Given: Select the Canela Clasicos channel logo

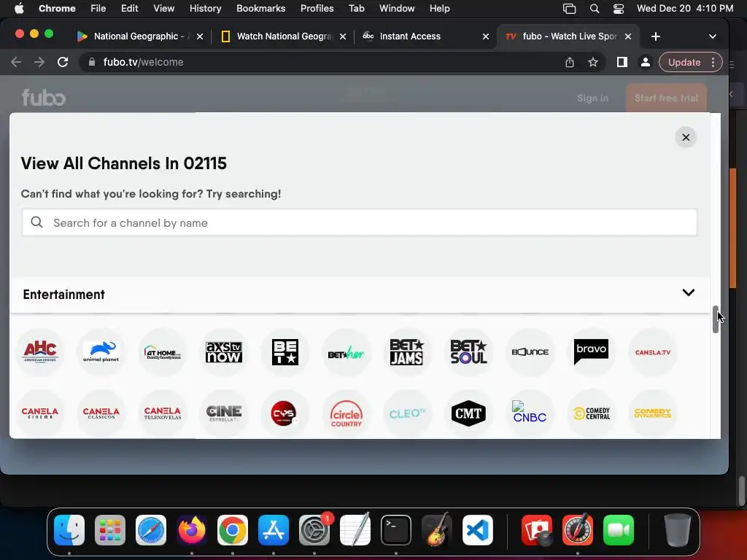Looking at the screenshot, I should click(x=101, y=413).
